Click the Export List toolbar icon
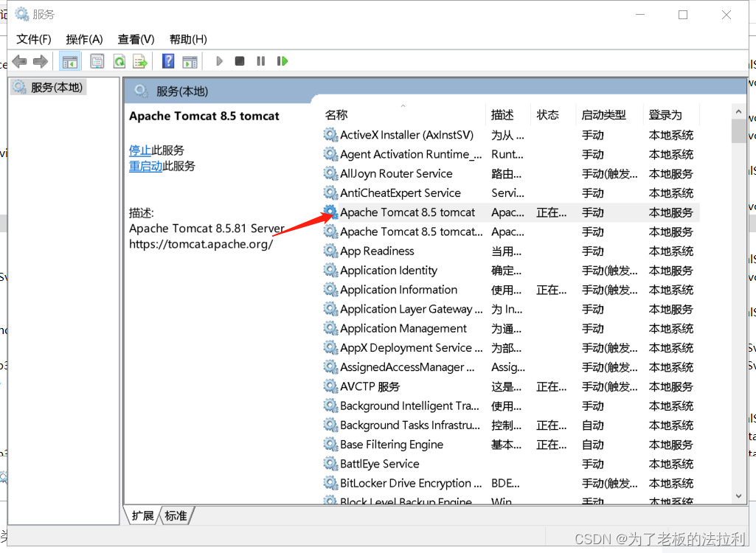Viewport: 756px width, 553px height. point(140,61)
